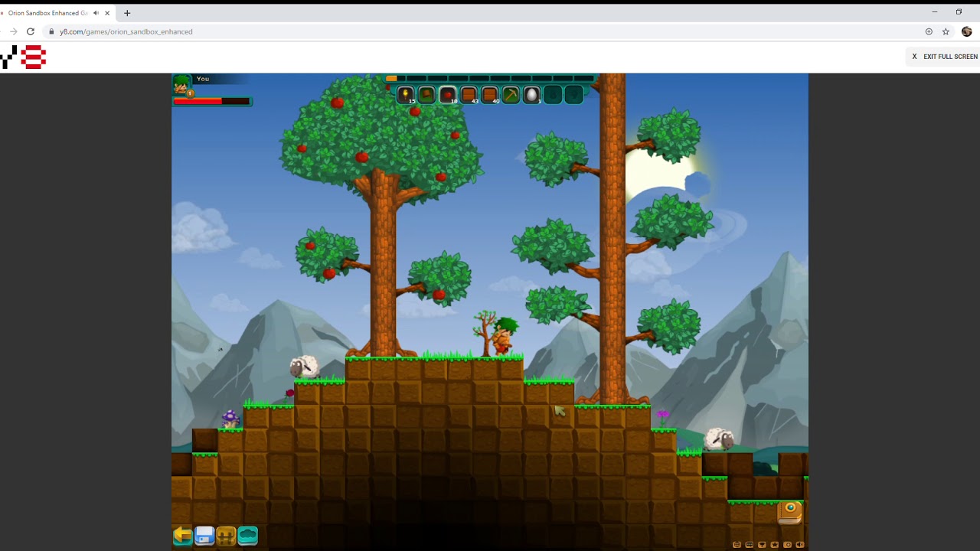
Task: Click the yellow back arrow game button
Action: point(183,536)
